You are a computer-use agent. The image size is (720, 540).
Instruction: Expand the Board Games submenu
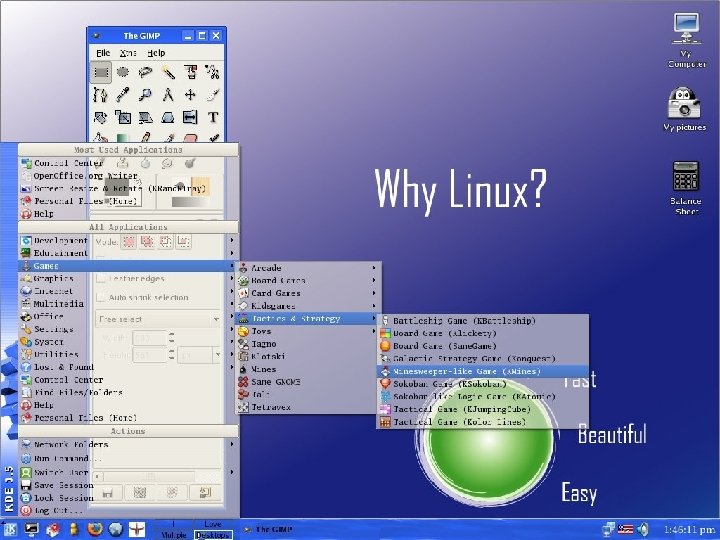pyautogui.click(x=308, y=280)
